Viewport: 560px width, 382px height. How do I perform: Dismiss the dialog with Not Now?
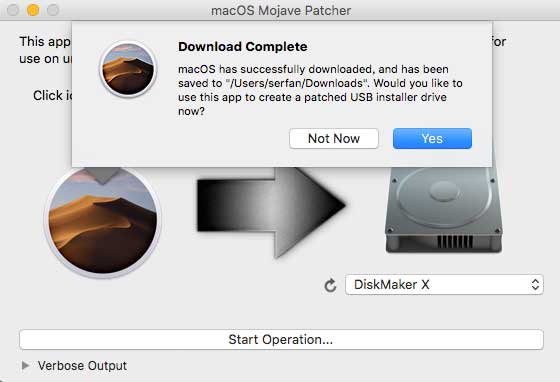tap(334, 139)
